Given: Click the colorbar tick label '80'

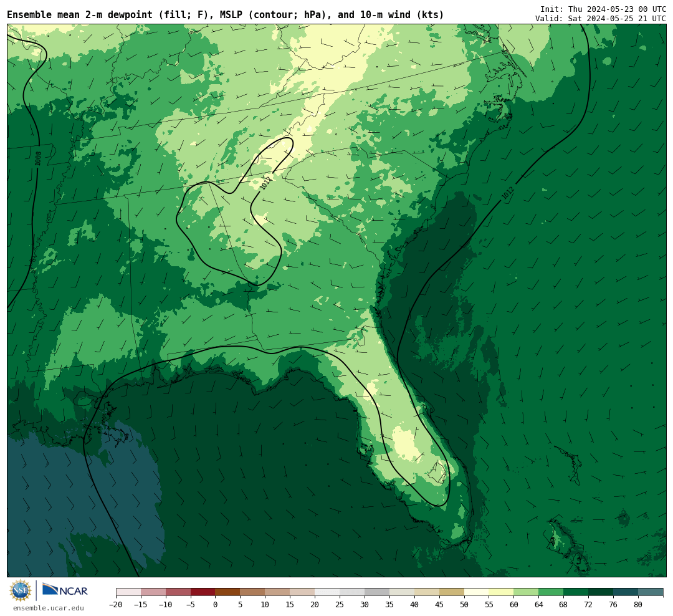Looking at the screenshot, I should coord(639,605).
